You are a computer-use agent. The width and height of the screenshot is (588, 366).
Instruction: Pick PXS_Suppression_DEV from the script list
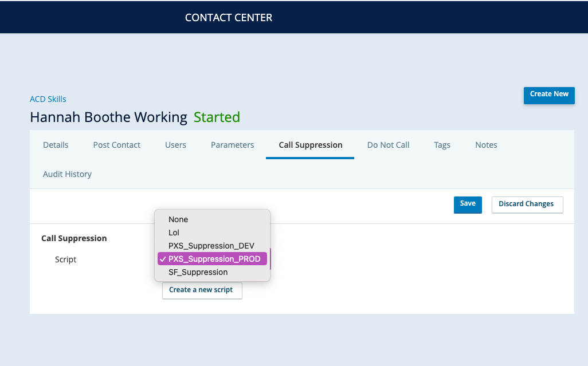tap(211, 246)
